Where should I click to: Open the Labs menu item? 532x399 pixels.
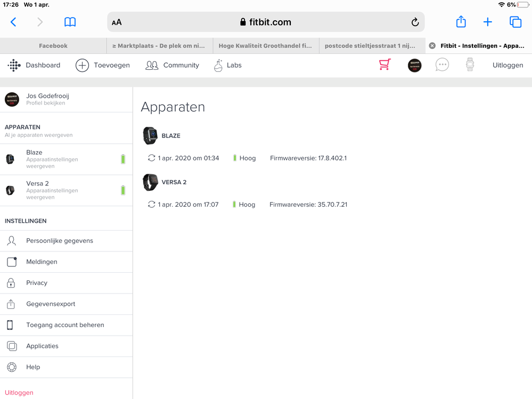click(x=234, y=65)
